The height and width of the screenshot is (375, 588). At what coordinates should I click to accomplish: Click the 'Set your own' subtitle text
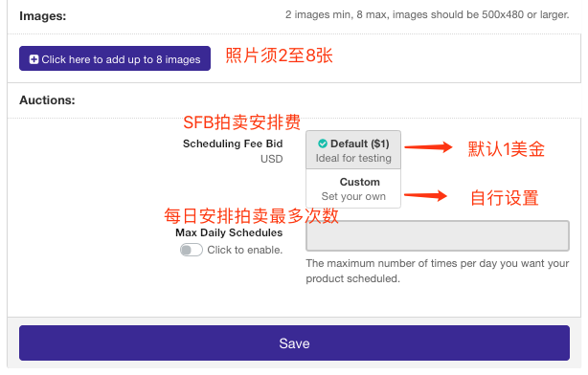(353, 196)
